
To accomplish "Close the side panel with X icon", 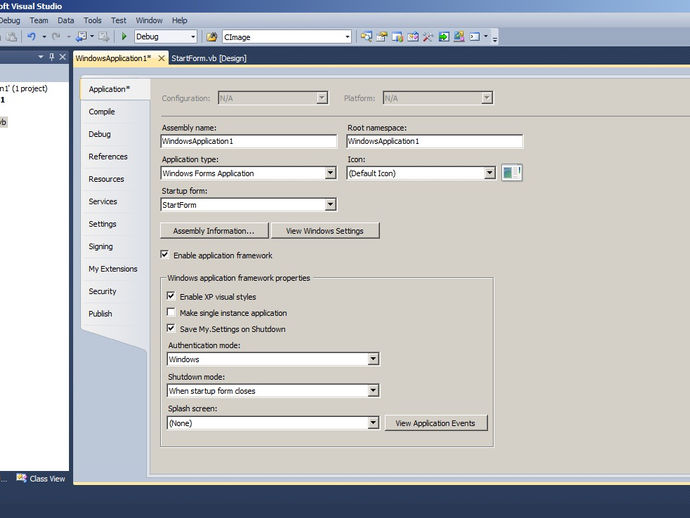I will click(x=62, y=57).
